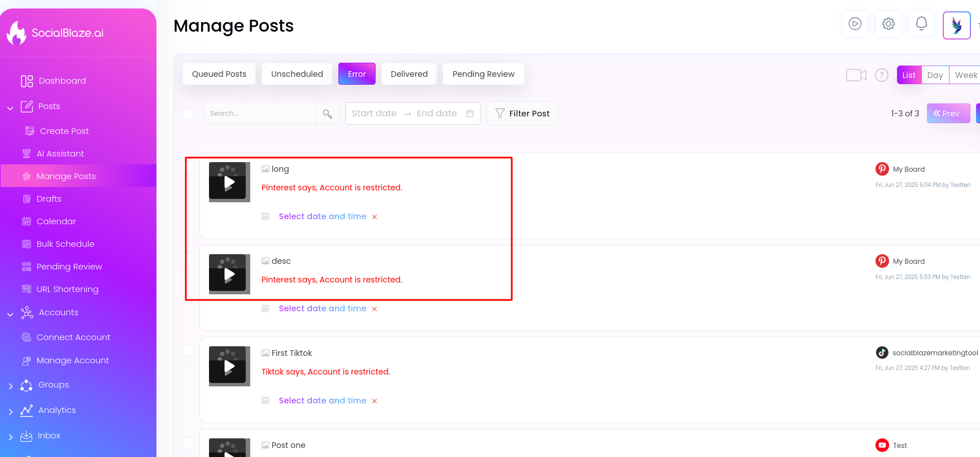Play the long post video thumbnail

(x=229, y=182)
